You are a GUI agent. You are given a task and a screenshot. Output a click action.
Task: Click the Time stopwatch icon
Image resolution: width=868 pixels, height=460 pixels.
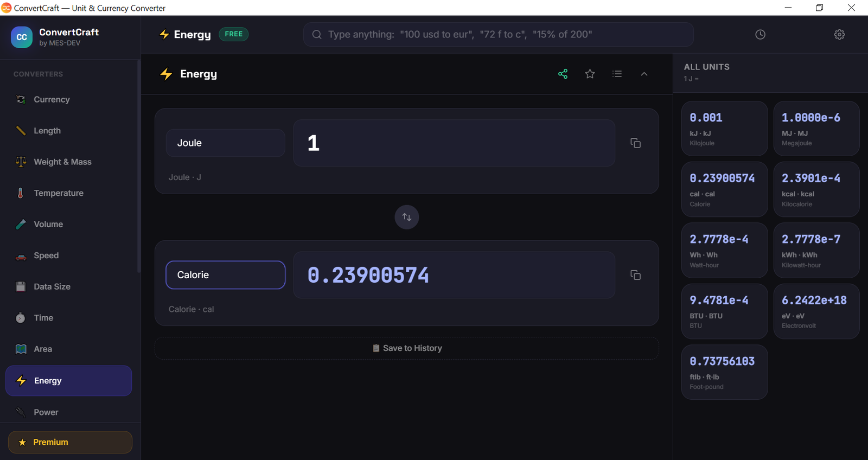21,318
